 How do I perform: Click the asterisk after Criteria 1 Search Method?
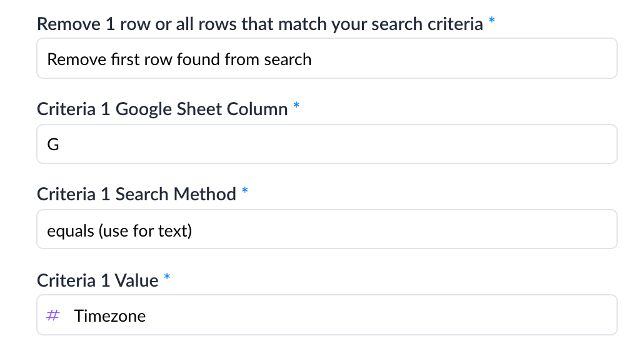[245, 191]
